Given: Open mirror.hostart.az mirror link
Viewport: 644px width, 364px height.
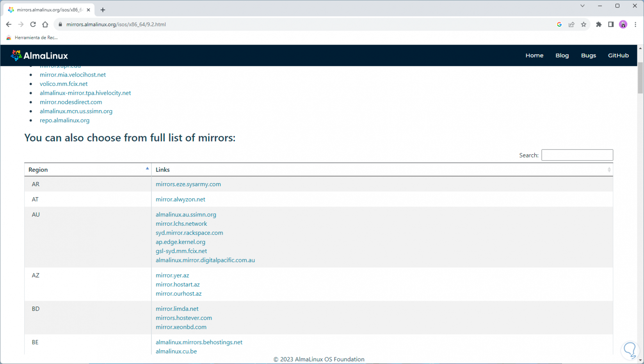Looking at the screenshot, I should pyautogui.click(x=178, y=284).
